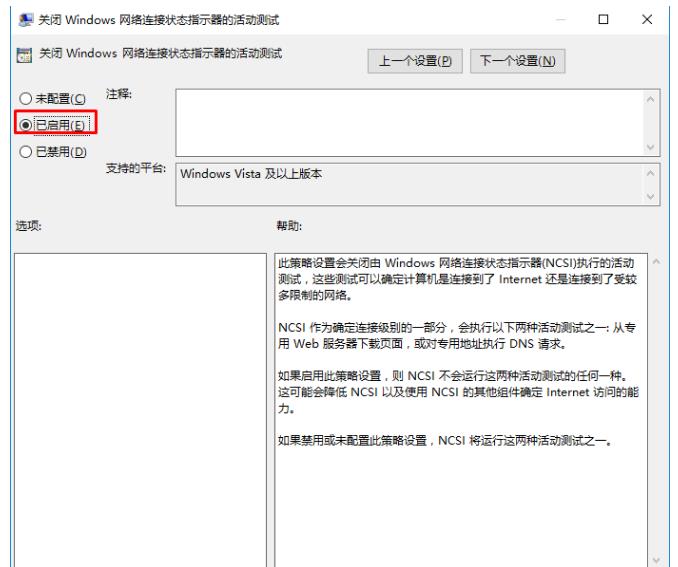
Task: Click up arrow of comment box scrollbar
Action: 650,99
